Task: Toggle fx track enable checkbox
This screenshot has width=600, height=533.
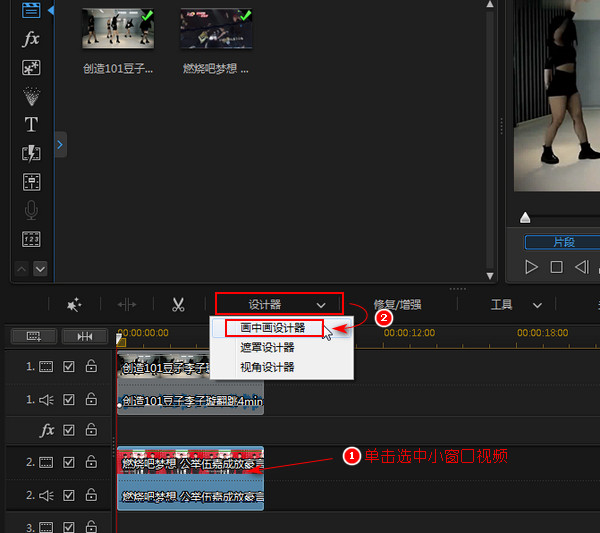Action: [x=68, y=430]
